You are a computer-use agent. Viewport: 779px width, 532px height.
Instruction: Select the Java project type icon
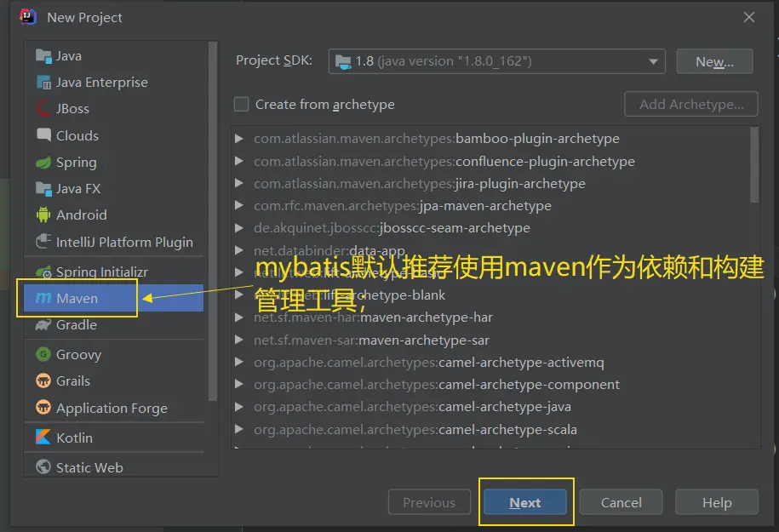coord(43,56)
